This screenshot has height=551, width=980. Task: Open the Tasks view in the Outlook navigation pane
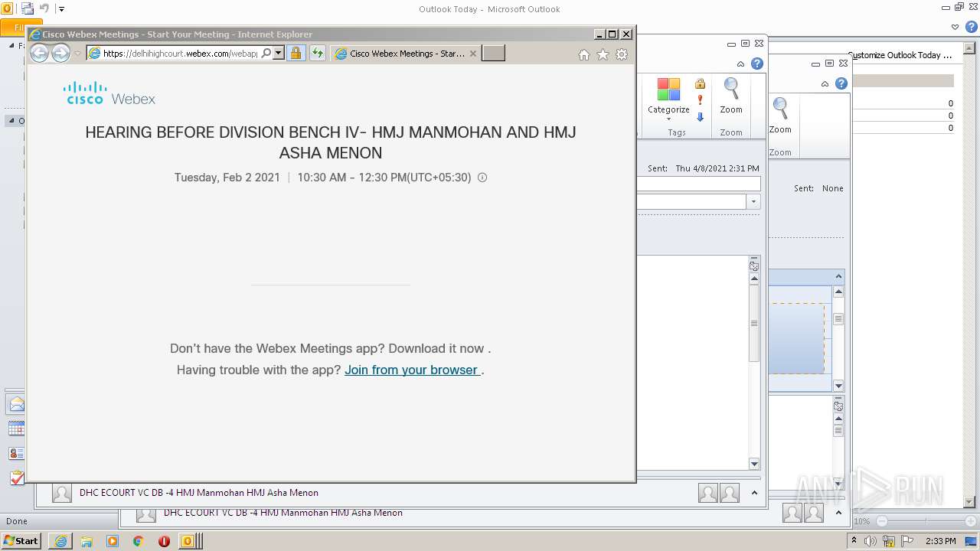click(x=16, y=478)
